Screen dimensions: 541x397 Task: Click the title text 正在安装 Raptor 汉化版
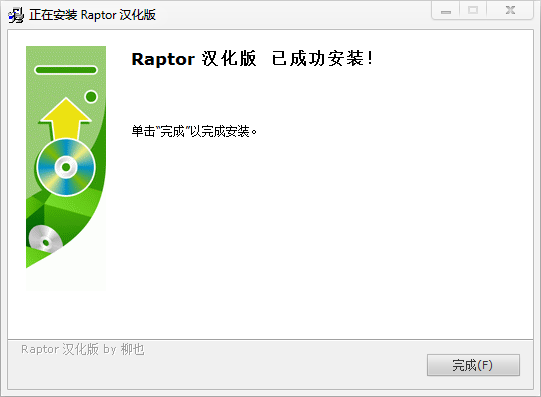[92, 15]
